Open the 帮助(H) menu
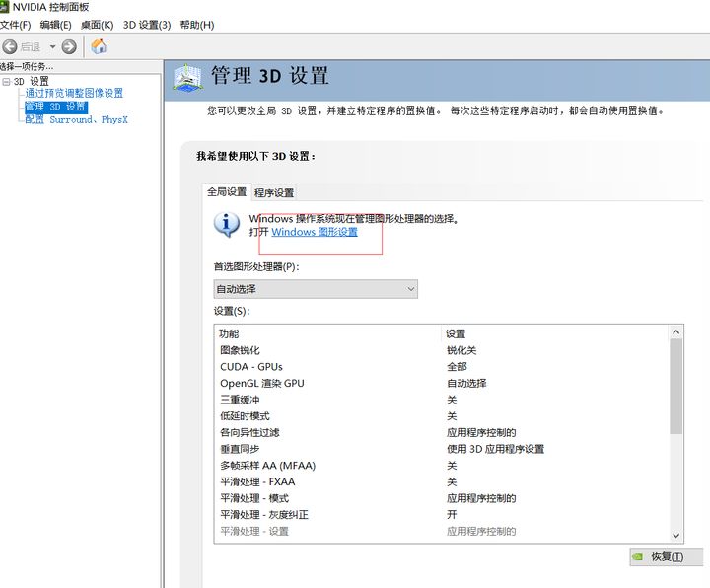Viewport: 710px width, 588px height. click(x=197, y=25)
